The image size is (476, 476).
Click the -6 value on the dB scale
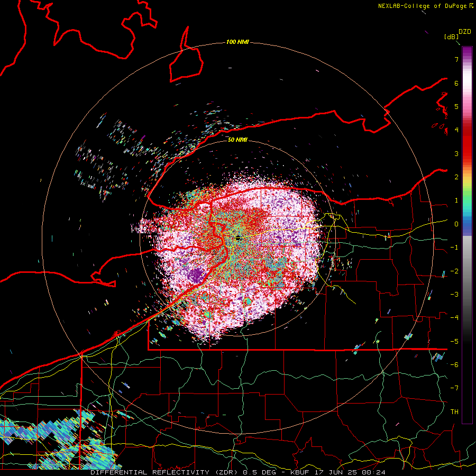pos(454,364)
